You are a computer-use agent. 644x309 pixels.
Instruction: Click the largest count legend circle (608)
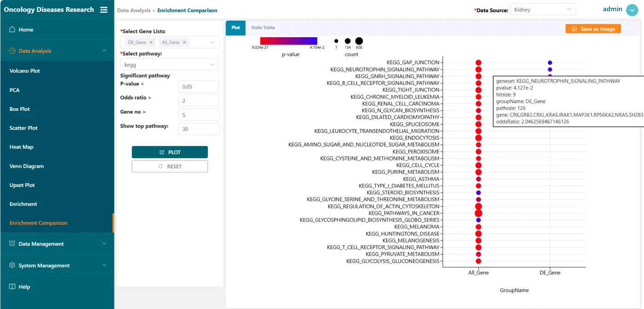pyautogui.click(x=359, y=41)
